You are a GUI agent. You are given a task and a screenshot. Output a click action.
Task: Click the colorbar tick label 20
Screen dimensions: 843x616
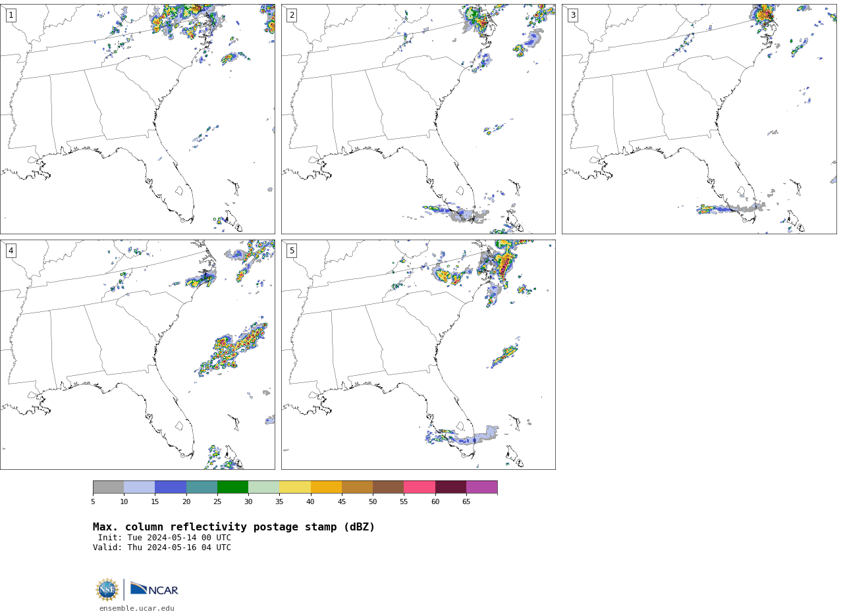(186, 502)
